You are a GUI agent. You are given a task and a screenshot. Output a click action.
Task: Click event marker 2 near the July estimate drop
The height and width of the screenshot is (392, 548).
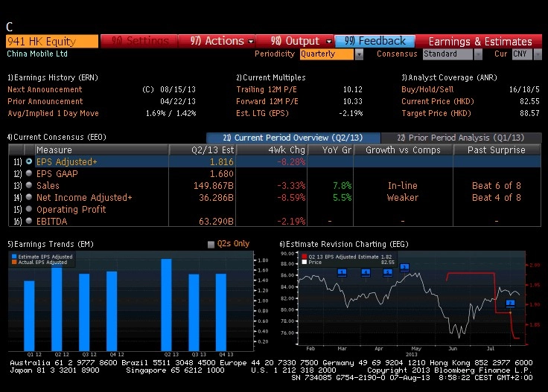coord(510,303)
